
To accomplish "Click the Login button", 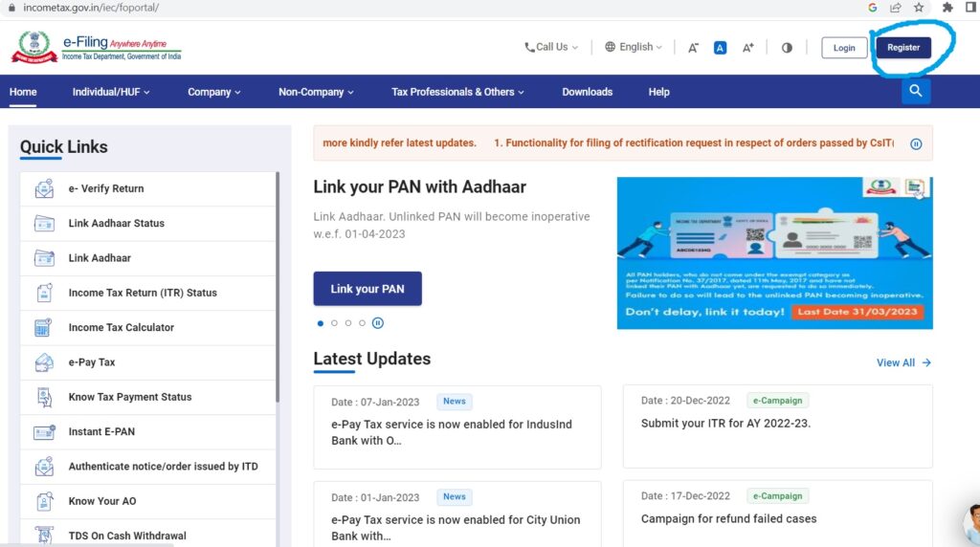I will point(844,48).
